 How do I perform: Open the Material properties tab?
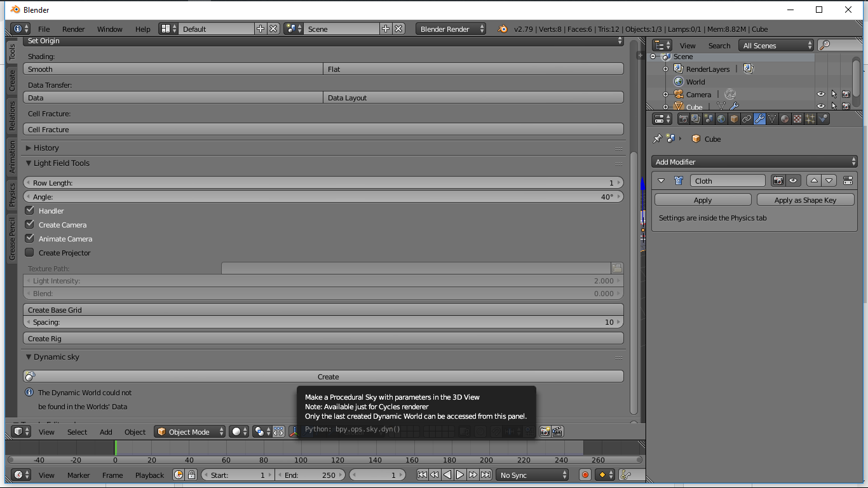[x=785, y=119]
